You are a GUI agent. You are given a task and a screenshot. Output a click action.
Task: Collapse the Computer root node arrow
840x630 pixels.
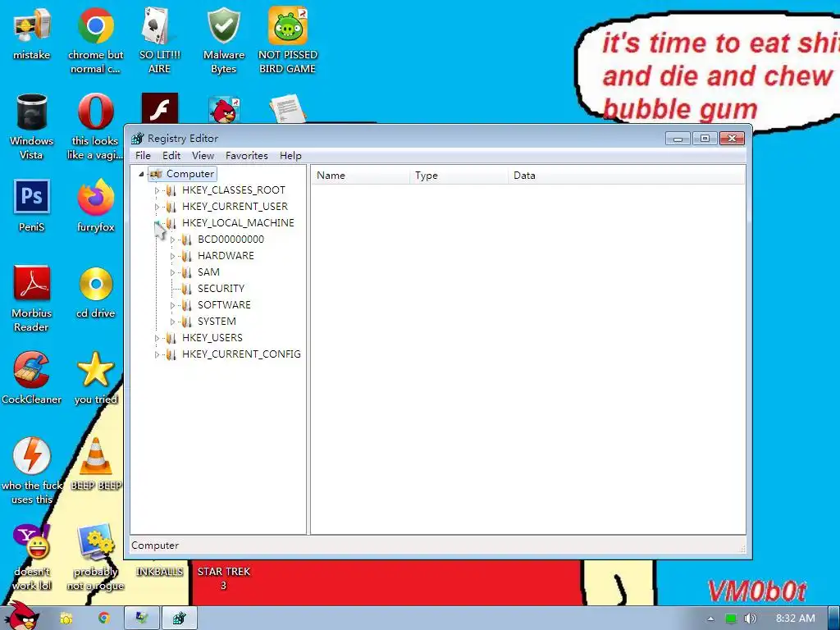(141, 174)
